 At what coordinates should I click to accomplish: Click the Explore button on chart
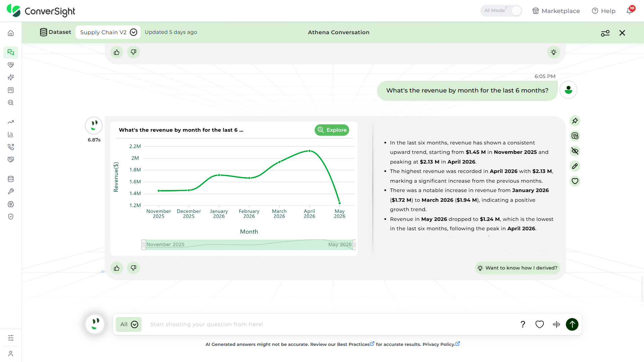332,130
